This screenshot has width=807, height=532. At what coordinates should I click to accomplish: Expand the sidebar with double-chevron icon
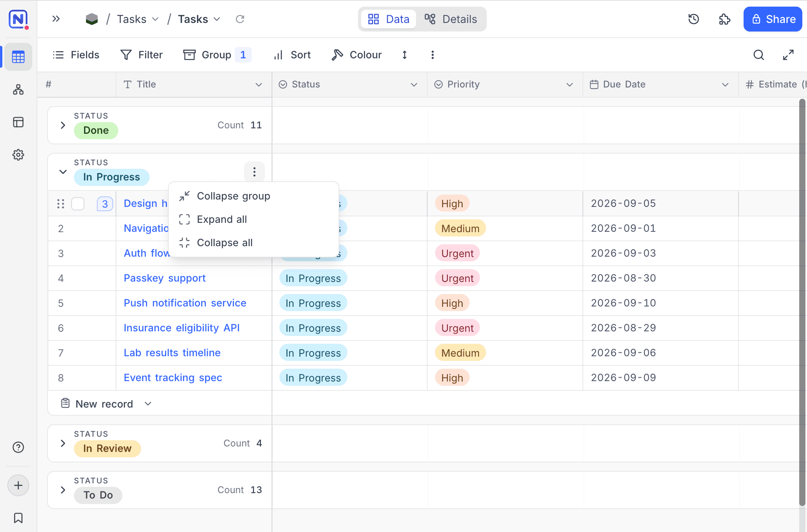[x=56, y=19]
